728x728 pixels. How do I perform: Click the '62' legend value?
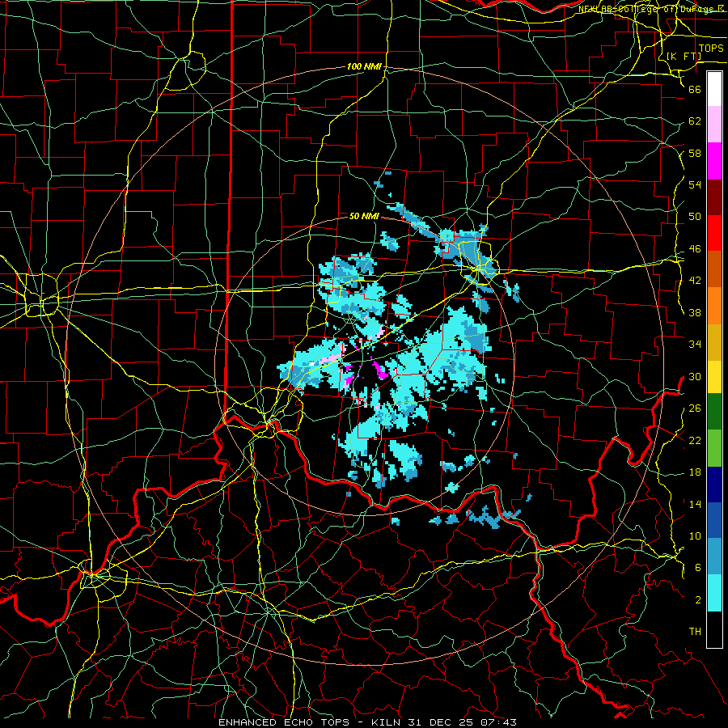(695, 121)
